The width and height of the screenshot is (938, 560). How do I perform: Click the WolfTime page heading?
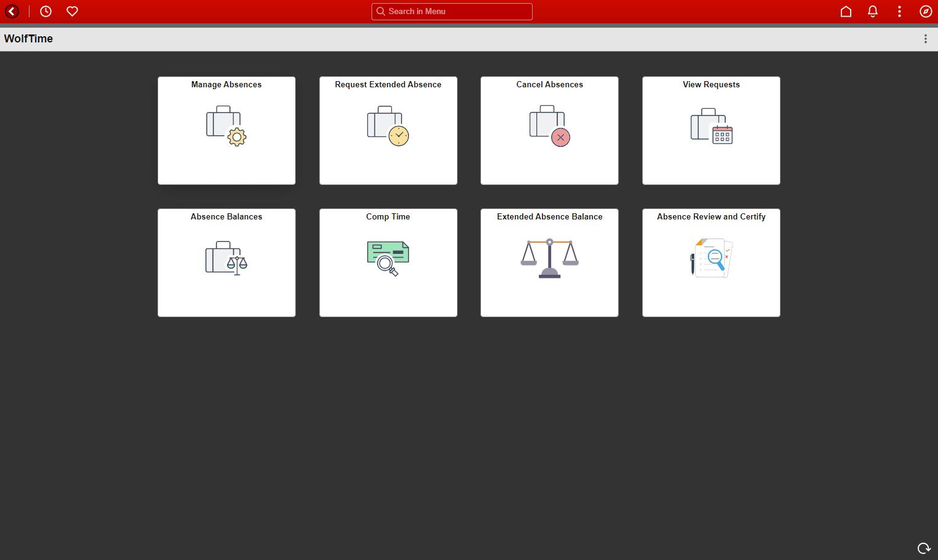click(28, 39)
